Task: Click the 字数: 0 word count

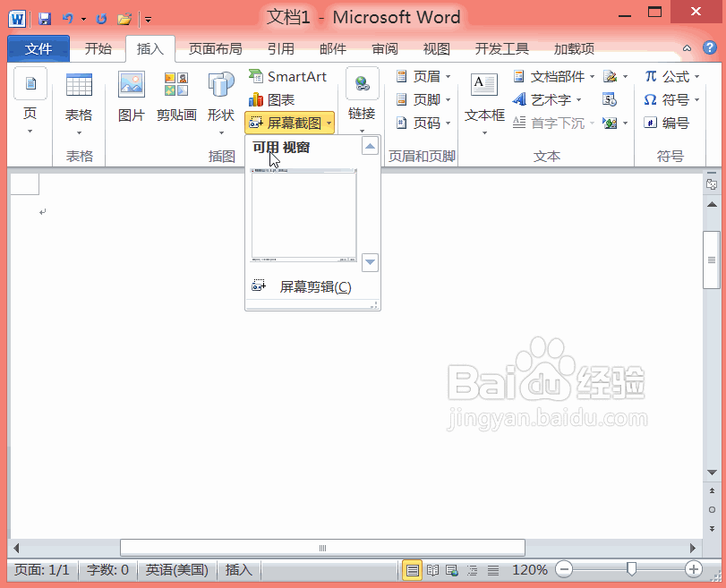Action: click(107, 569)
